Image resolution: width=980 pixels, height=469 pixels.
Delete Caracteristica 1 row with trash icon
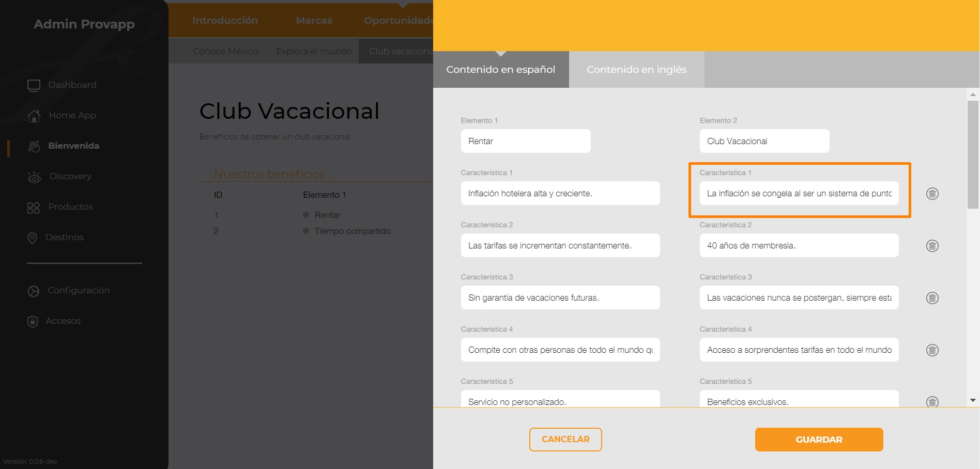tap(932, 194)
